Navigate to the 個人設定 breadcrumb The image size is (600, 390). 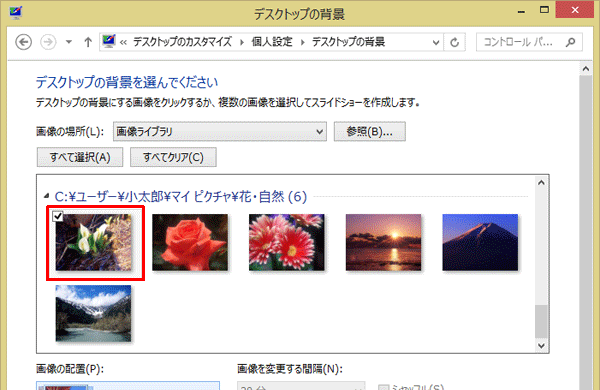(x=272, y=42)
